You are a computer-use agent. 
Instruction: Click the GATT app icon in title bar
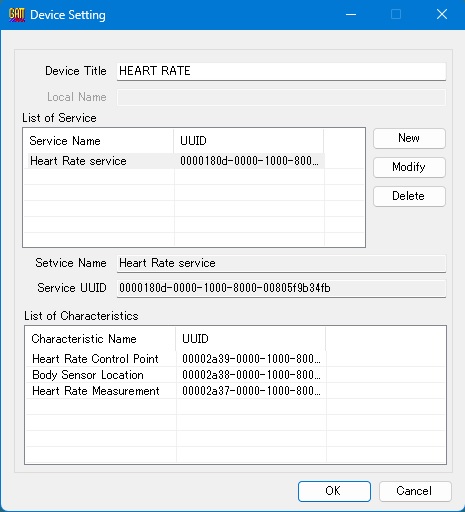17,15
